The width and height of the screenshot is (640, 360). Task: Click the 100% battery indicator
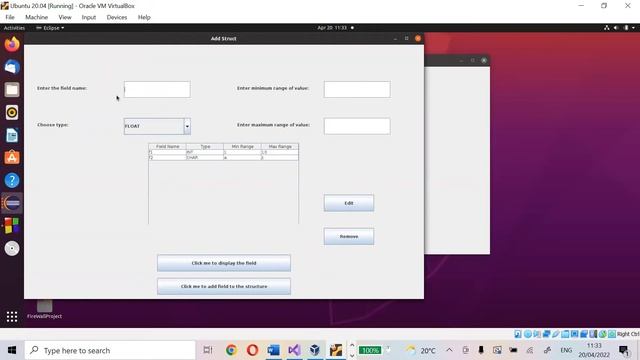(370, 350)
